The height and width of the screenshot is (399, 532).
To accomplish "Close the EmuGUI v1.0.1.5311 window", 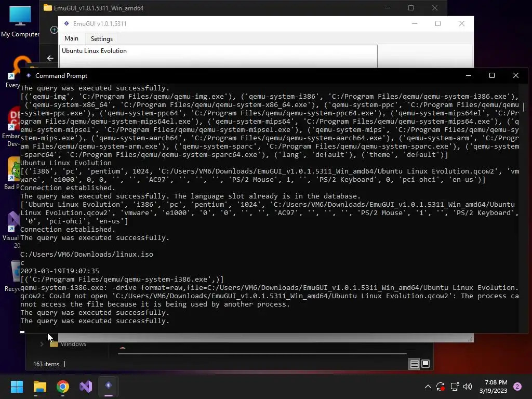I will (x=462, y=23).
